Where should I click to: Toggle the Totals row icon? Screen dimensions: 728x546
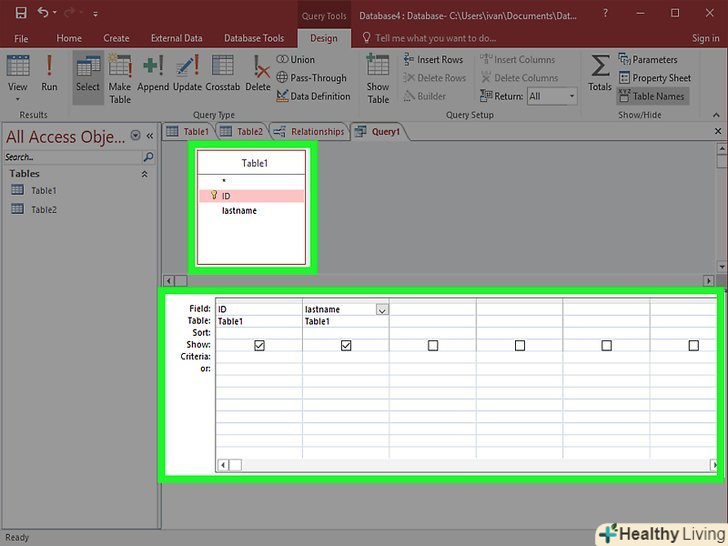[x=600, y=73]
